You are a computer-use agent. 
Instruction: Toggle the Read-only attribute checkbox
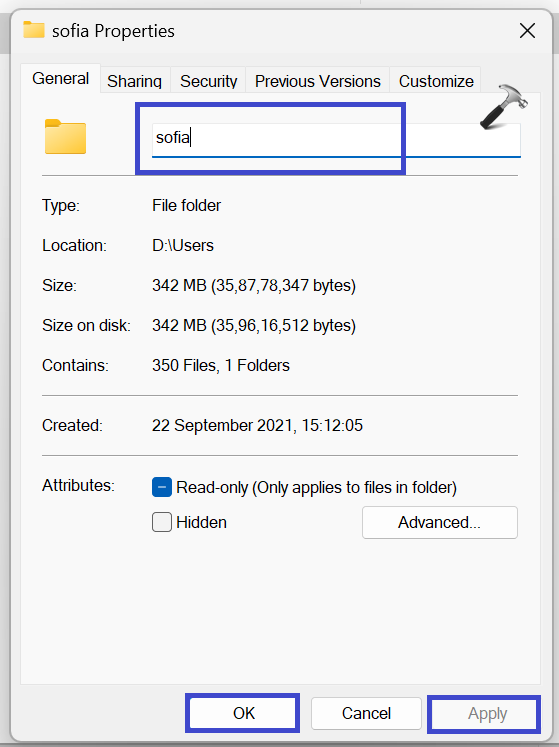point(162,487)
